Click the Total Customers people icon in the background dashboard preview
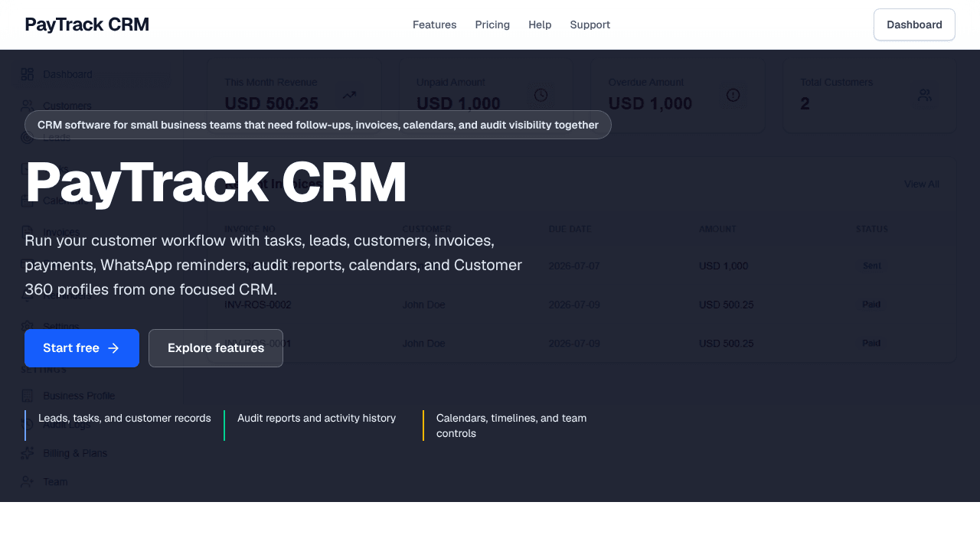The image size is (980, 551). (x=925, y=95)
